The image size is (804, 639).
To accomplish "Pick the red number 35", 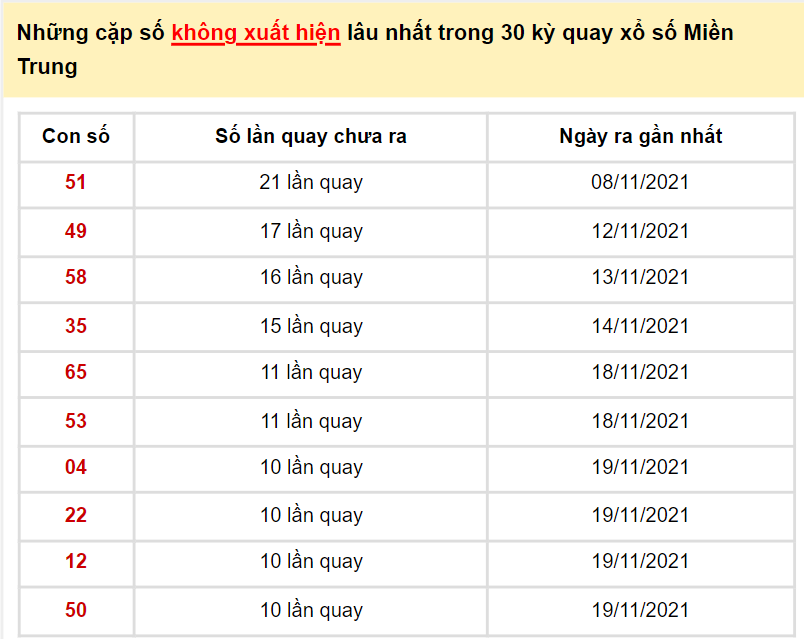I will 76,326.
